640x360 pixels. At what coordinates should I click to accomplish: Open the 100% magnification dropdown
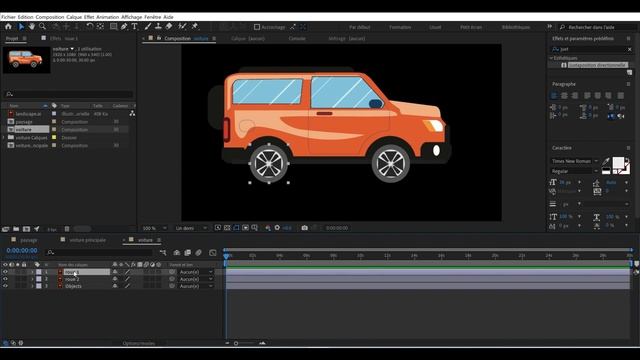[x=154, y=228]
